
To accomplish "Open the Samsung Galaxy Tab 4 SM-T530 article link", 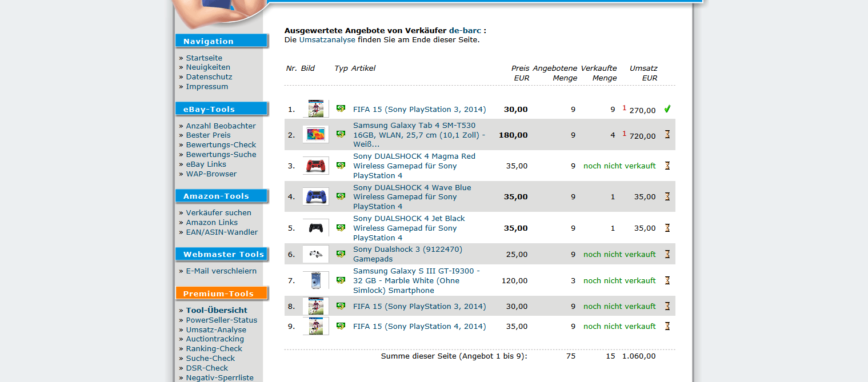I will tap(419, 135).
